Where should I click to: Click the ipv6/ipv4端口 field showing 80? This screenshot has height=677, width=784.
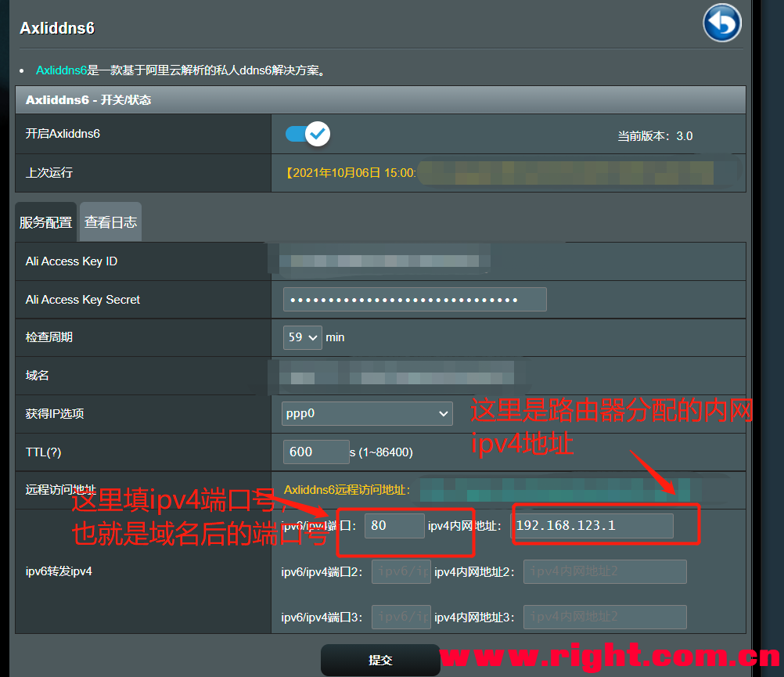(x=394, y=525)
